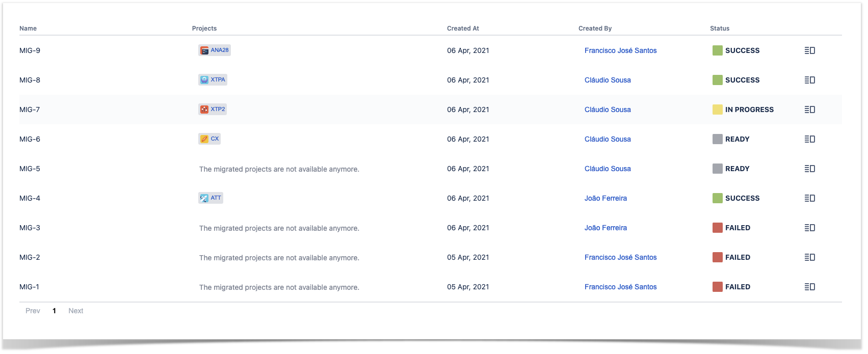
Task: Open Cláudio Sousa profile in MIG-8 row
Action: (608, 80)
